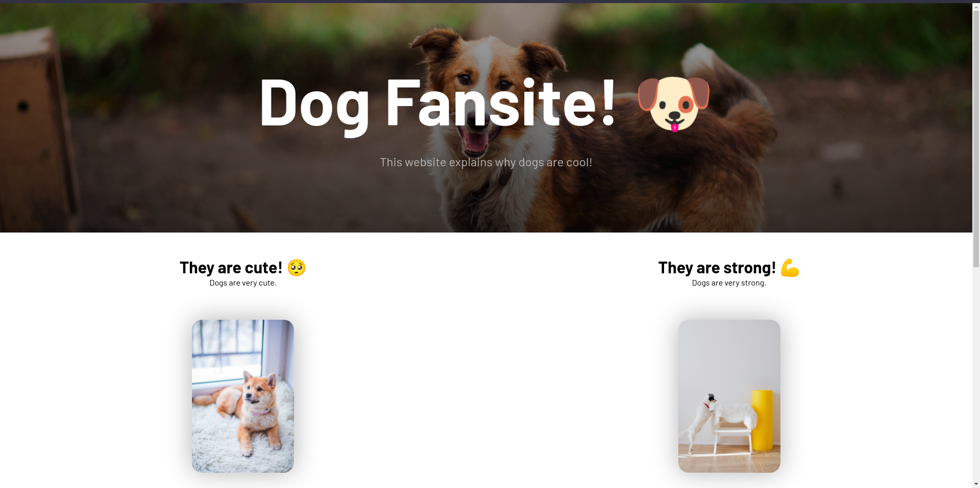
Task: Click the yellow cylinder in the strong photo
Action: [762, 420]
